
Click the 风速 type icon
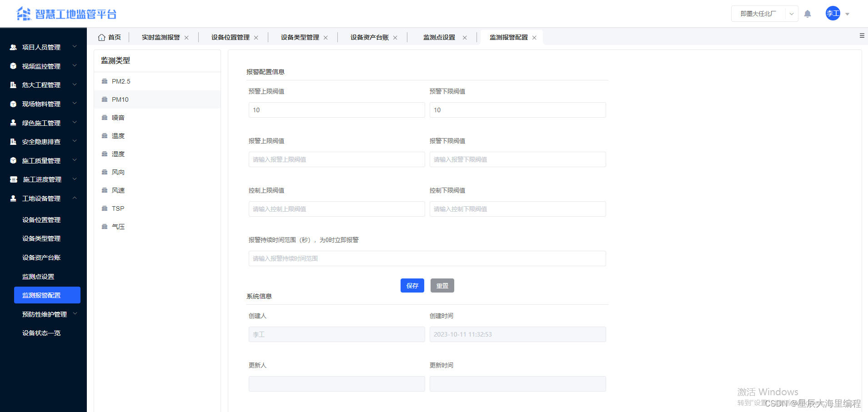coord(105,190)
